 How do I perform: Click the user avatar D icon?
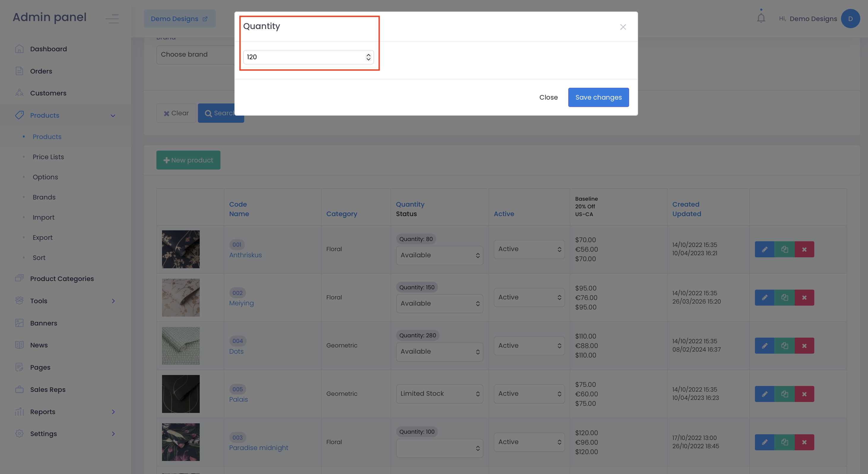[850, 18]
